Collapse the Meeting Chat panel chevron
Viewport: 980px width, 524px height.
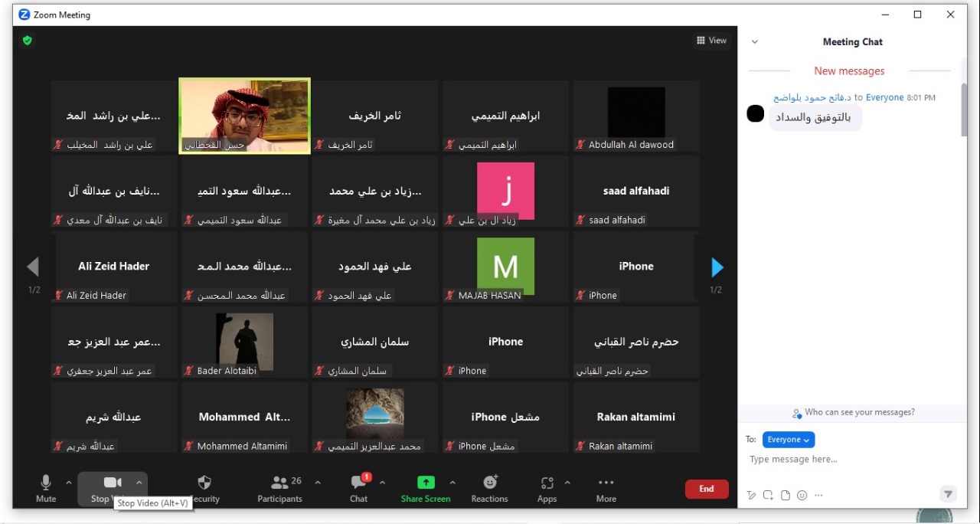point(754,42)
